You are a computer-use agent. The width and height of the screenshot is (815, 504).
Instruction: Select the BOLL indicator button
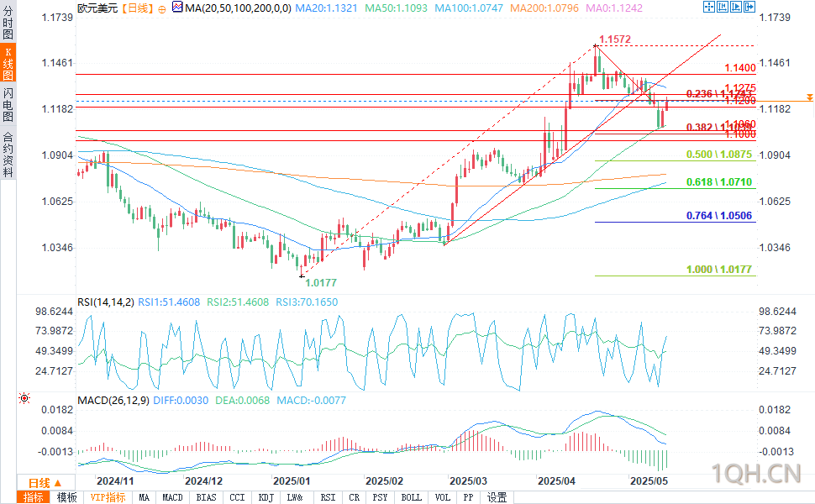411,497
